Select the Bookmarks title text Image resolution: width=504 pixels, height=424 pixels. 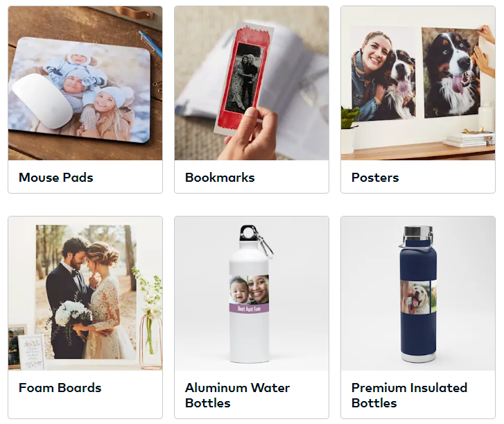[x=220, y=178]
